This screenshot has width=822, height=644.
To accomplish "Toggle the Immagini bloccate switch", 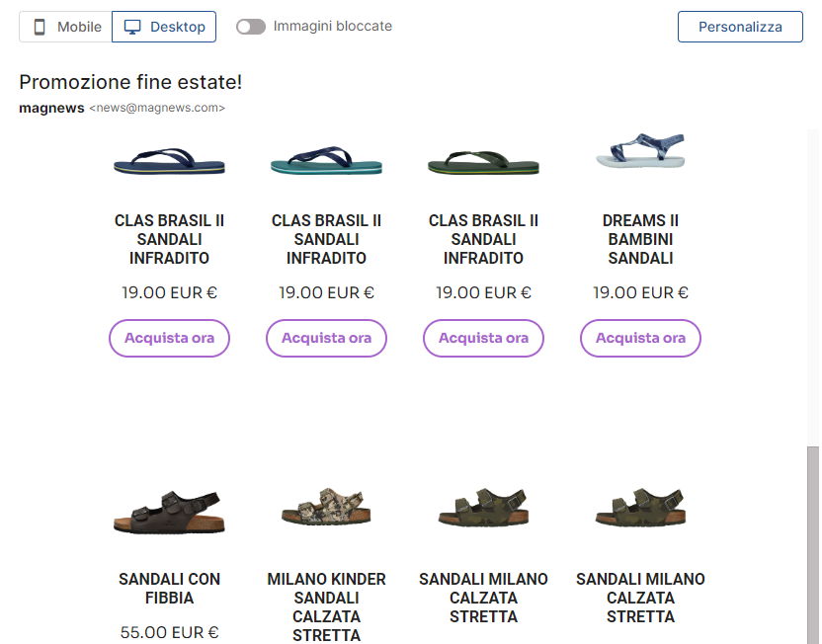I will coord(251,27).
